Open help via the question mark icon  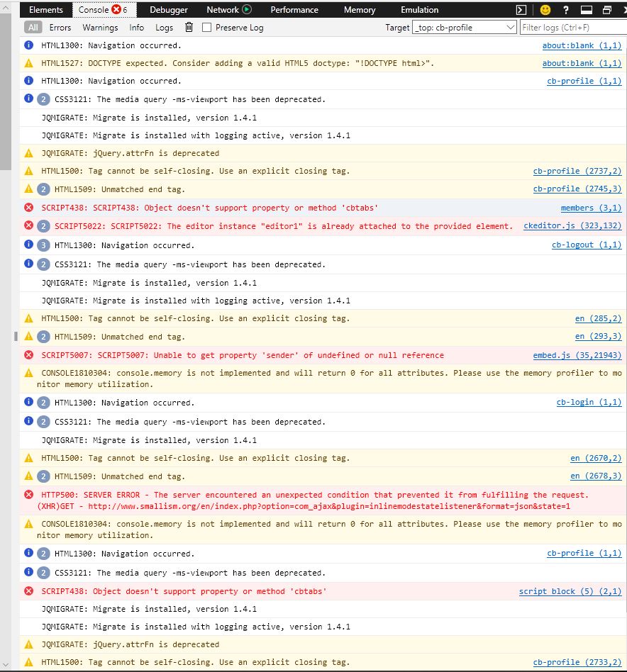pos(566,9)
